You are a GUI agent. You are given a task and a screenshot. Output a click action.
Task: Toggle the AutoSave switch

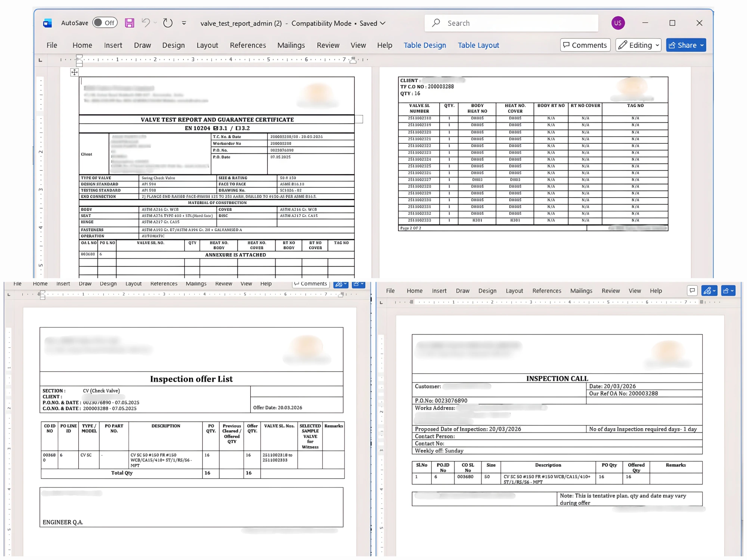(105, 23)
